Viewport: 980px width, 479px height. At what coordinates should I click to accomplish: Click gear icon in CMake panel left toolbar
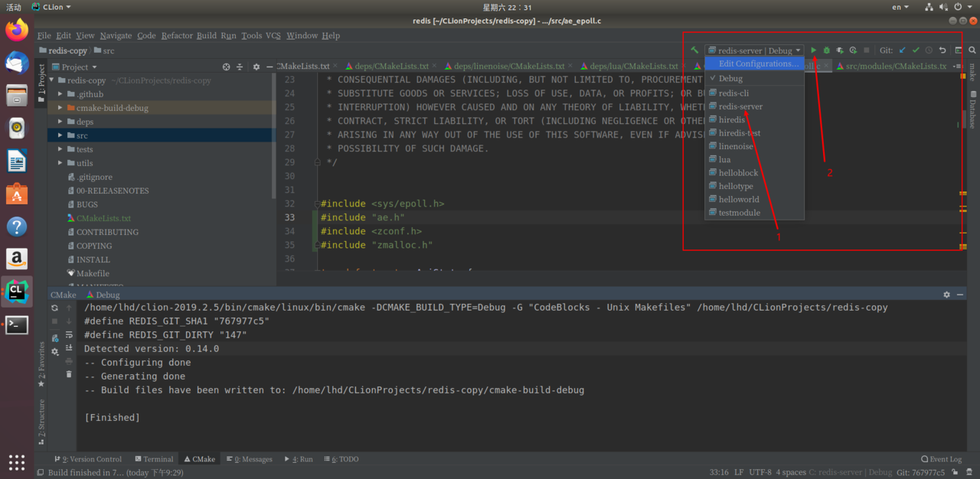[x=54, y=352]
